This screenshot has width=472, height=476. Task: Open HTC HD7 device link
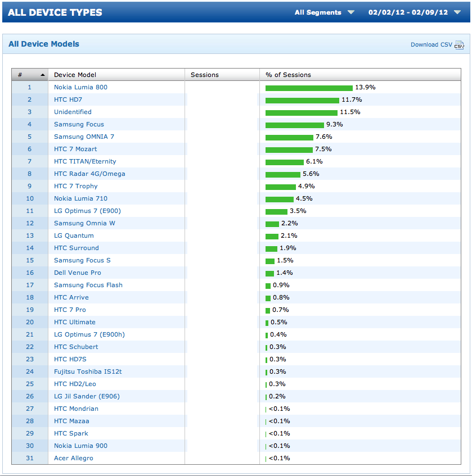coord(68,99)
